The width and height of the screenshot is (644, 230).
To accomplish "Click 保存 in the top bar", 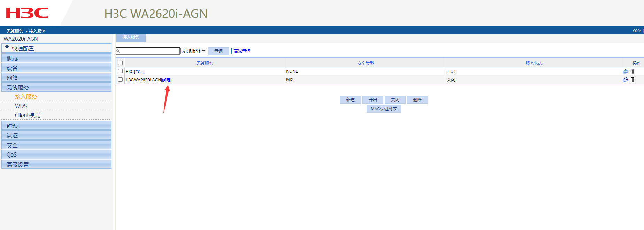I will pyautogui.click(x=637, y=31).
